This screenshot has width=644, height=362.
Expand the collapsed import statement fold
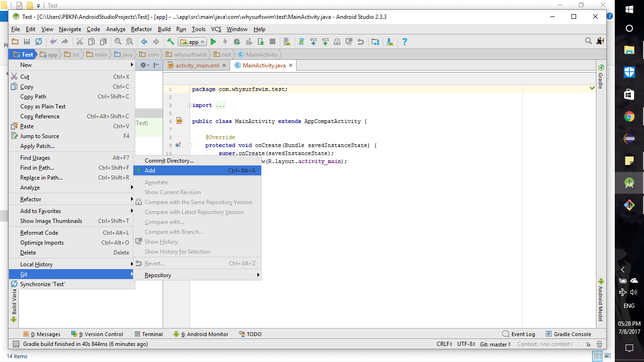(190, 105)
